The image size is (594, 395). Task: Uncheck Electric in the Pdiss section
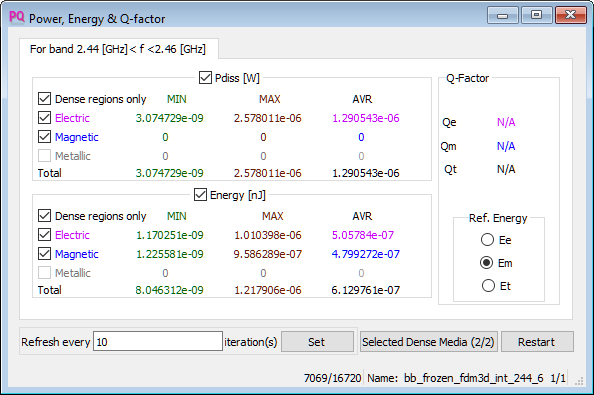[x=44, y=118]
